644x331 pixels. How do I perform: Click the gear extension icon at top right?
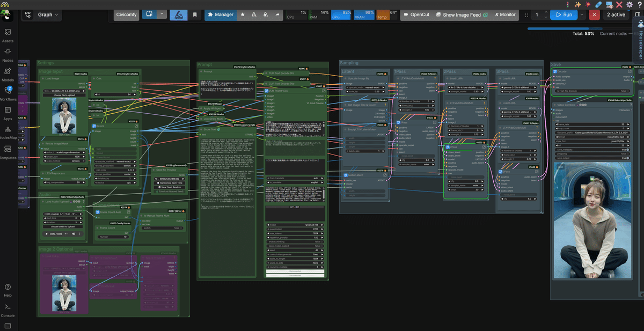pyautogui.click(x=629, y=4)
